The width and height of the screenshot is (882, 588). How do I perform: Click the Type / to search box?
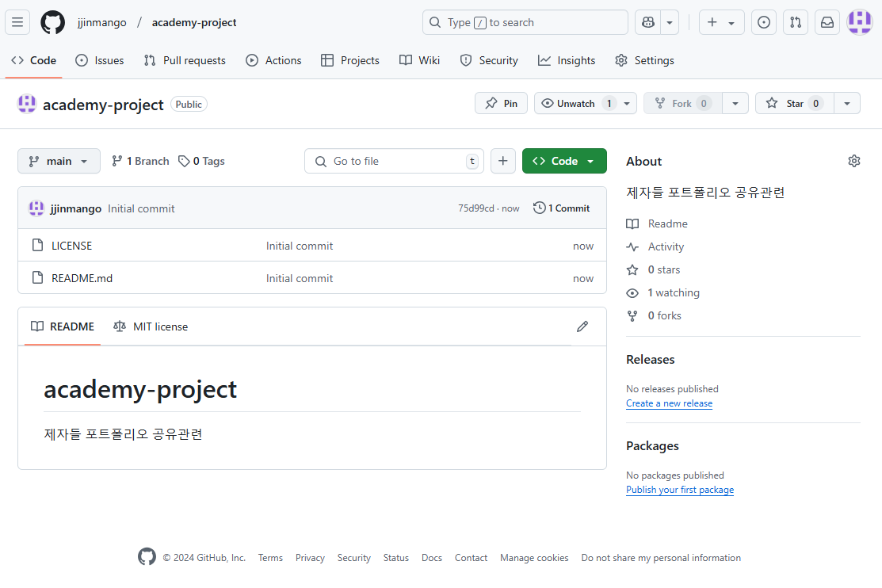point(525,22)
